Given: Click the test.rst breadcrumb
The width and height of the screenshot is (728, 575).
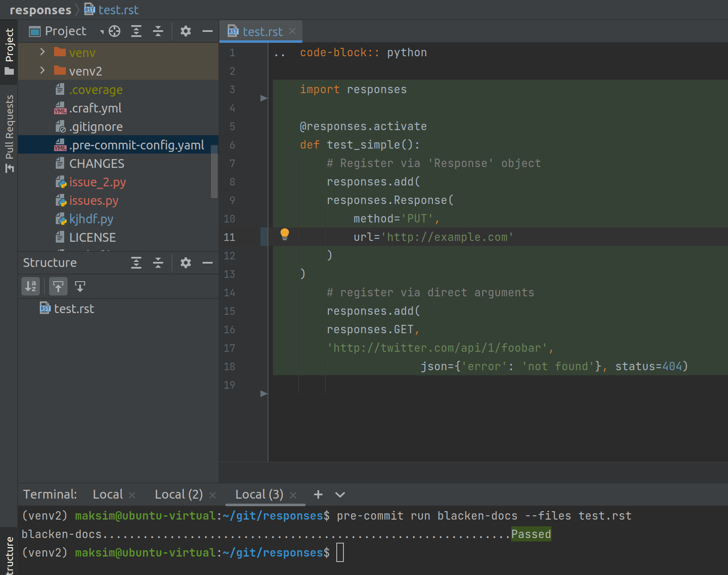Looking at the screenshot, I should point(112,10).
